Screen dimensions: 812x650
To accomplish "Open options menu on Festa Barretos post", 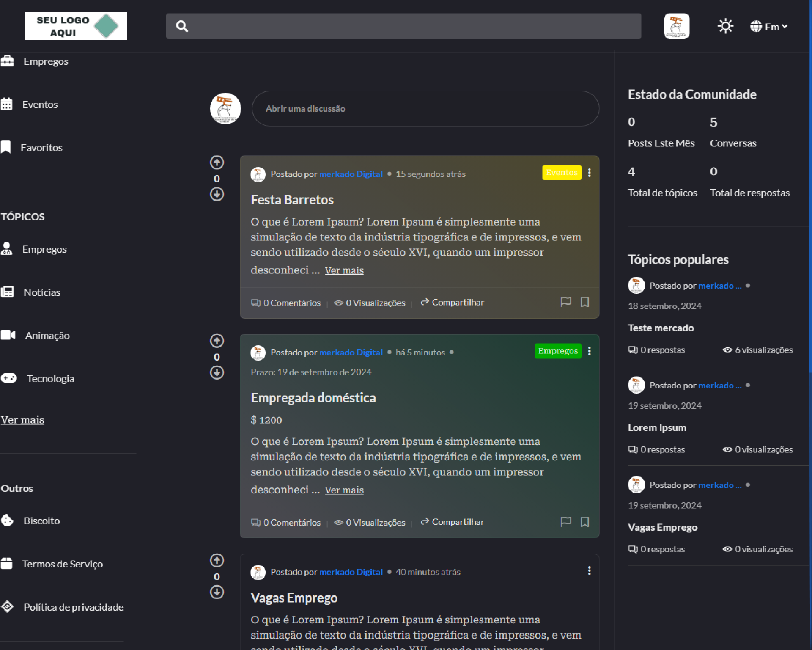I will click(589, 173).
